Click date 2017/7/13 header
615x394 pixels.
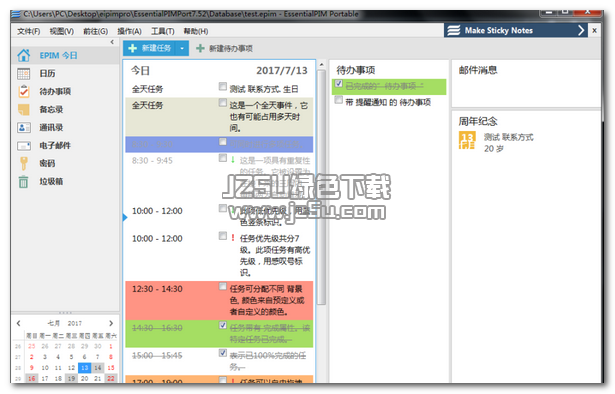click(x=282, y=71)
